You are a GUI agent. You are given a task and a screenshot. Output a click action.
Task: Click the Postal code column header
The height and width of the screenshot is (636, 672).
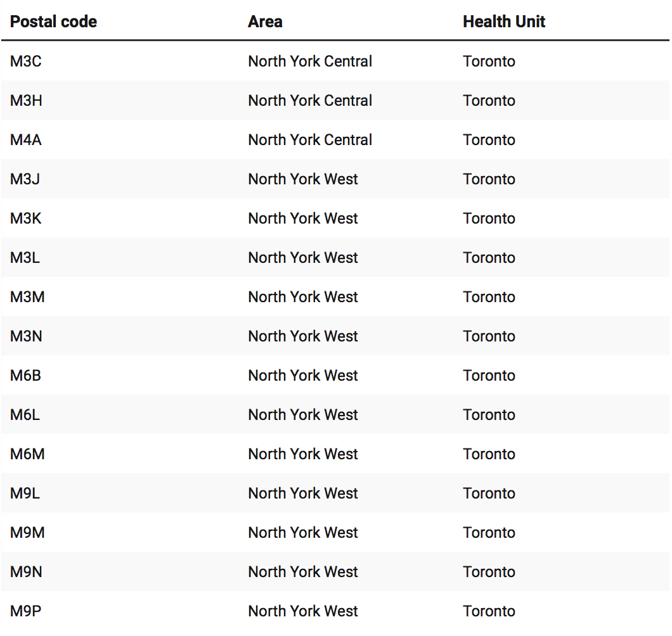point(53,22)
